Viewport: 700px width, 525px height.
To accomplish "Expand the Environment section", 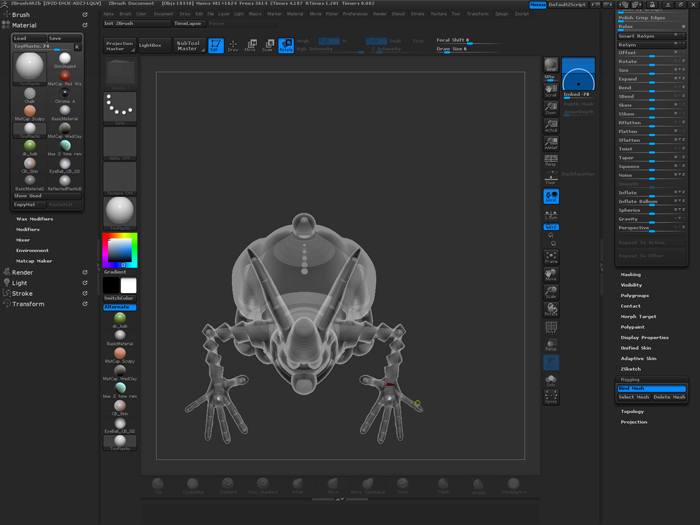I will [x=32, y=250].
